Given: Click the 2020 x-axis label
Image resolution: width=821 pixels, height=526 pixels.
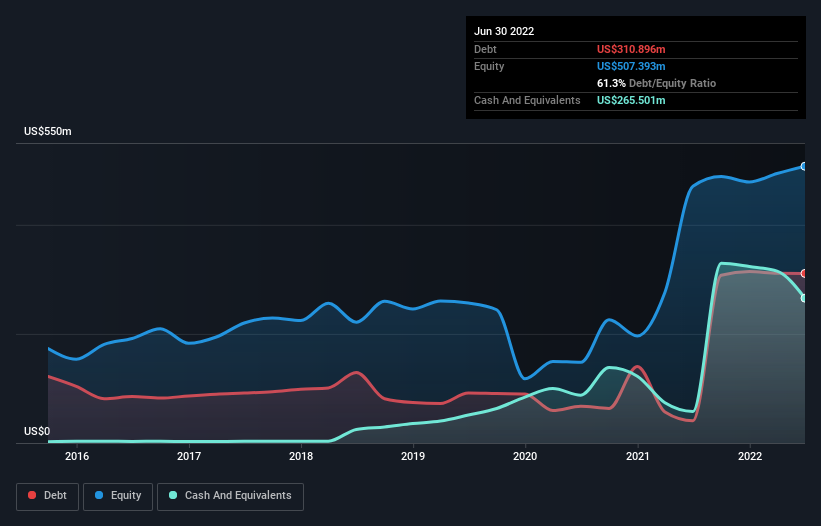Looking at the screenshot, I should point(525,456).
